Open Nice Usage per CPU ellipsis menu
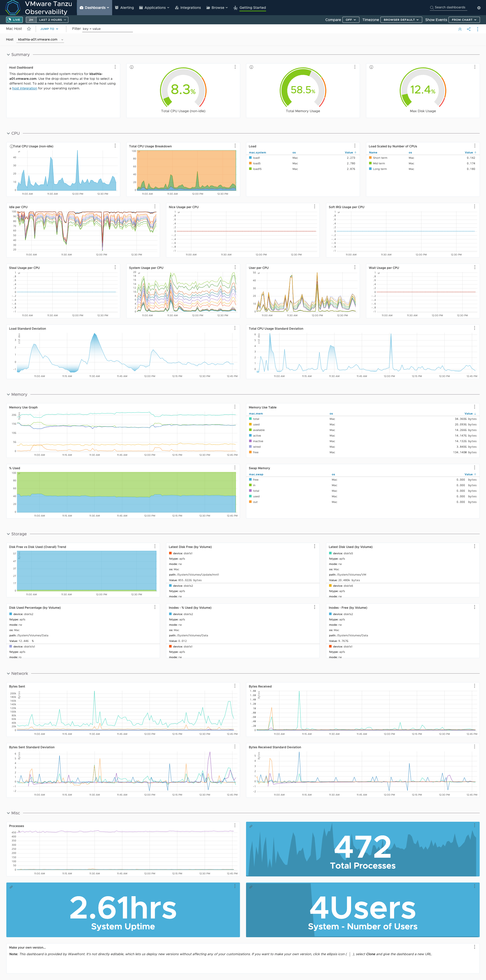Viewport: 486px width, 980px height. (314, 207)
